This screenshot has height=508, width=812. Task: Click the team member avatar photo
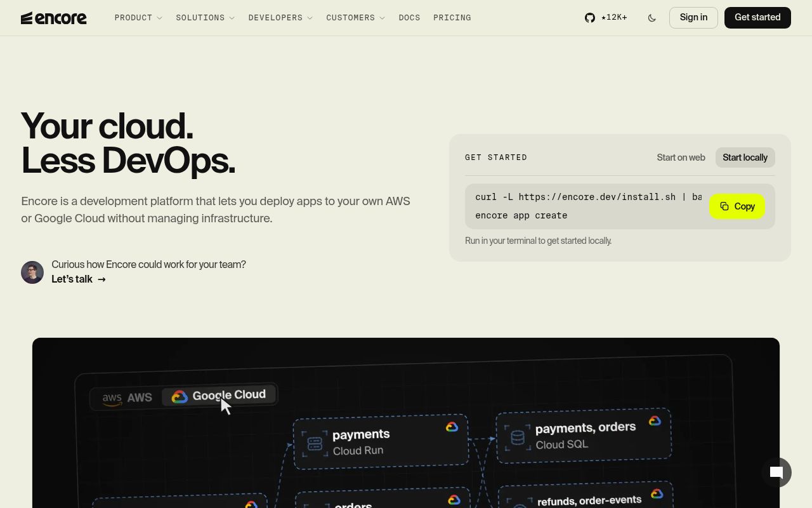tap(32, 272)
